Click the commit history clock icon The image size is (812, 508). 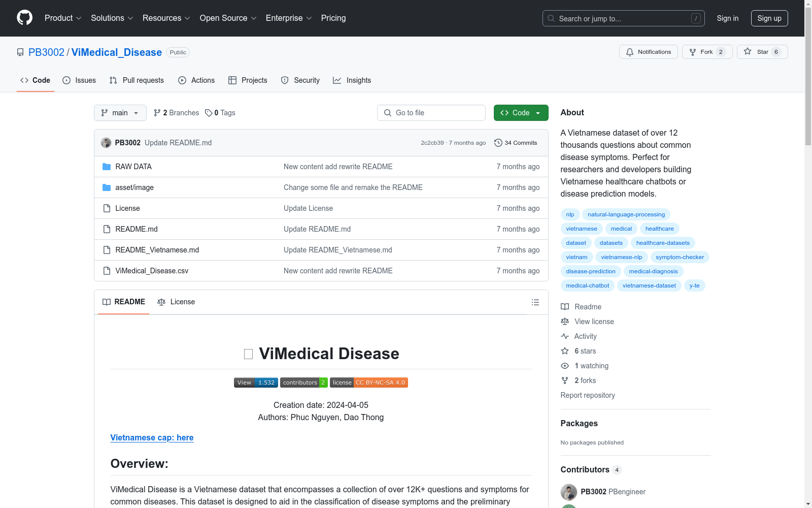(x=498, y=143)
